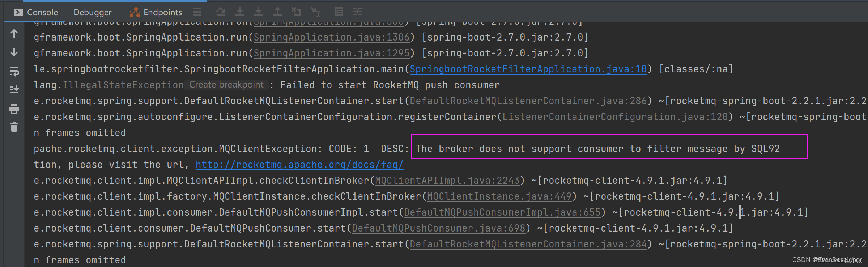Click the Trace Current Stream Chain icon
Viewport: 868px width, 267px height.
[x=358, y=12]
